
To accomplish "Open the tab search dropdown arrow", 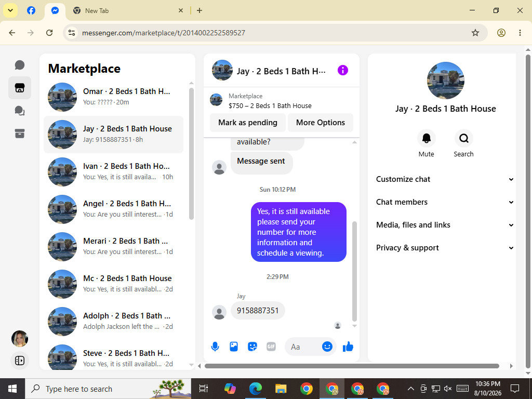I will click(10, 10).
